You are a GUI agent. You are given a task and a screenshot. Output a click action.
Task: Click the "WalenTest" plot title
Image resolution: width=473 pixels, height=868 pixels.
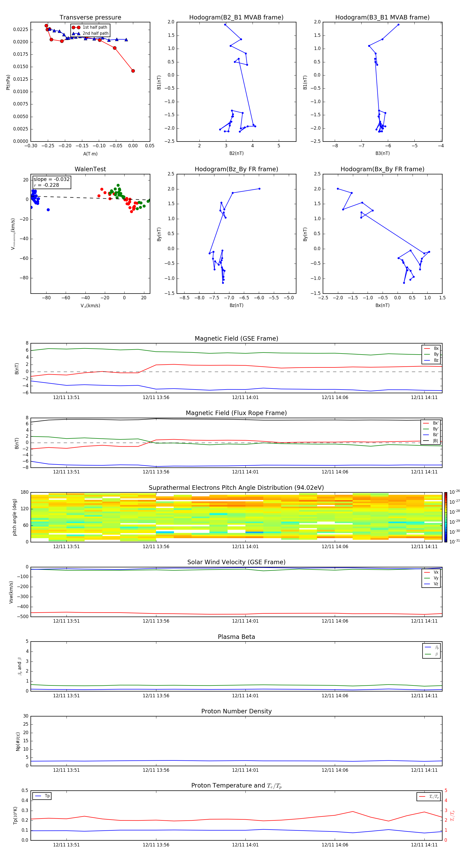point(90,169)
